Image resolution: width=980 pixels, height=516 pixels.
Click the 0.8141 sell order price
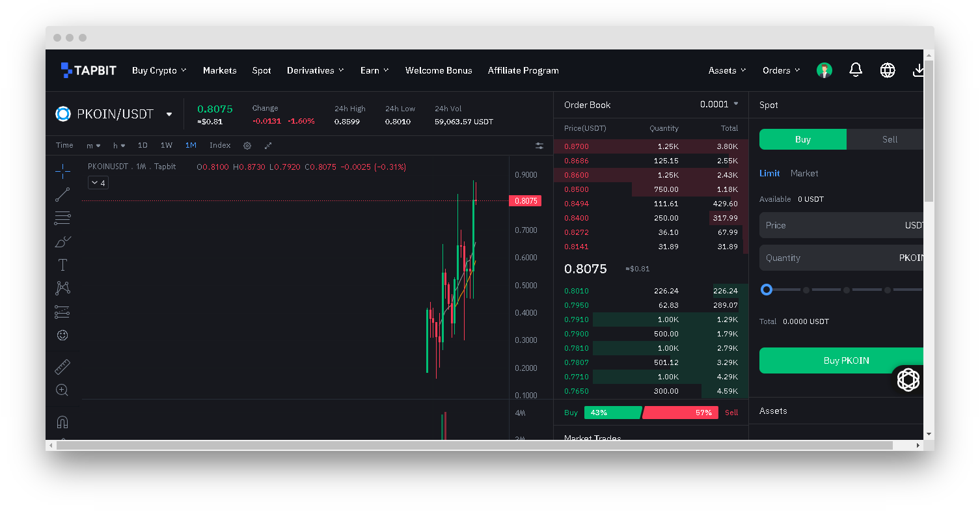[x=576, y=247]
